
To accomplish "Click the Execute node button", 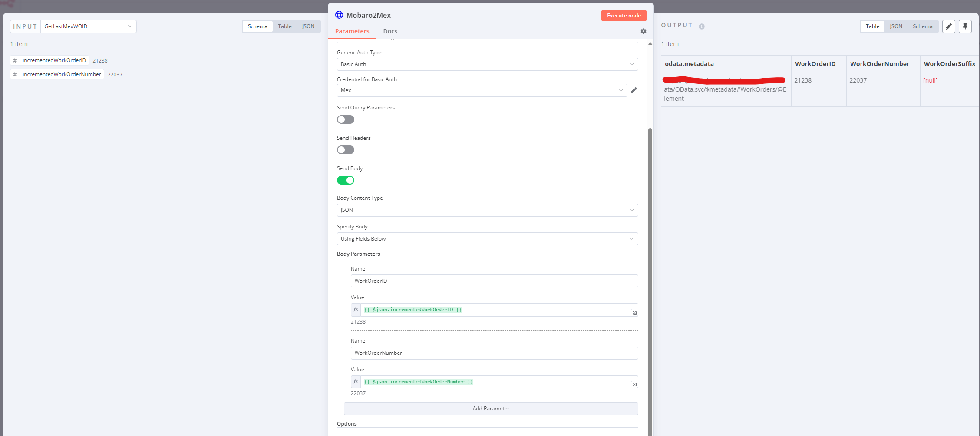I will (623, 16).
